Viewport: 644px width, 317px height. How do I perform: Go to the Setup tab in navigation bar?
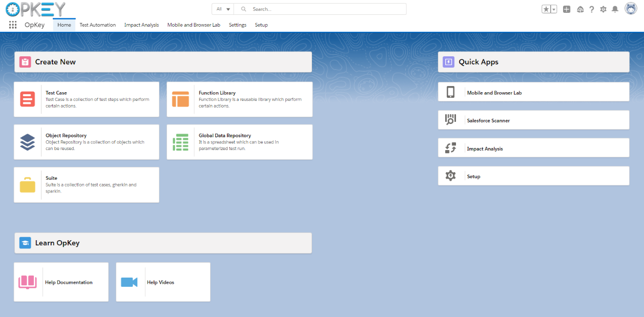(261, 25)
